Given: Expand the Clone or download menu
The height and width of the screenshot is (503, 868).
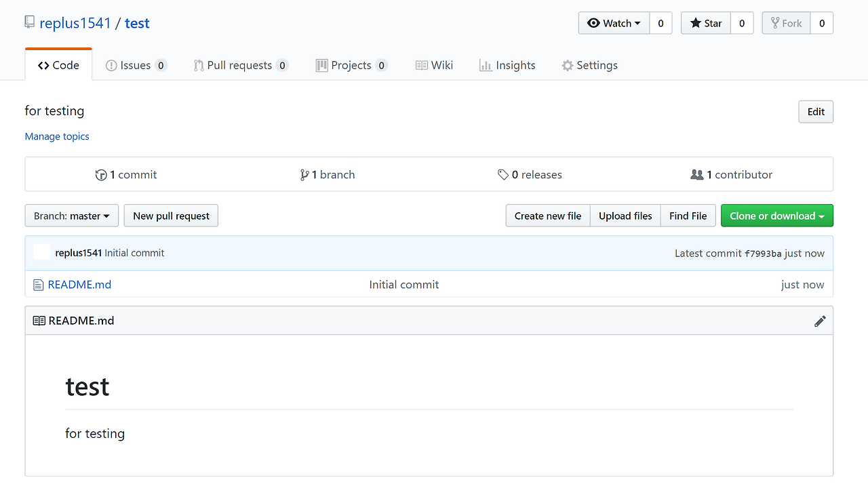Looking at the screenshot, I should pyautogui.click(x=777, y=216).
